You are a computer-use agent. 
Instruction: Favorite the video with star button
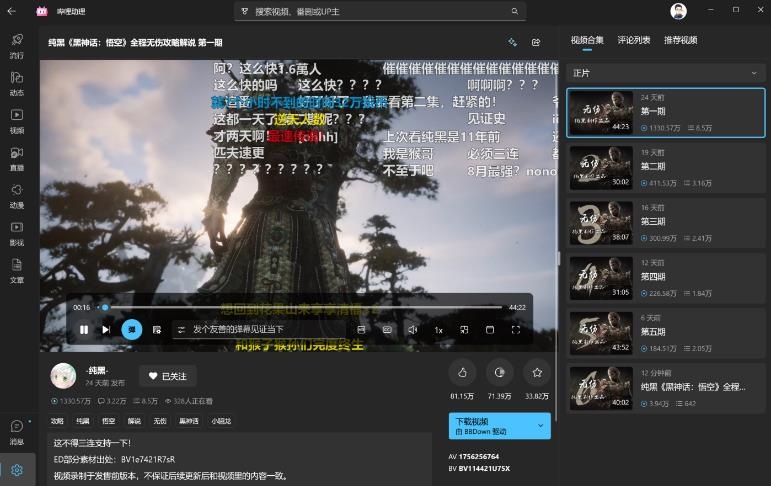click(x=537, y=373)
